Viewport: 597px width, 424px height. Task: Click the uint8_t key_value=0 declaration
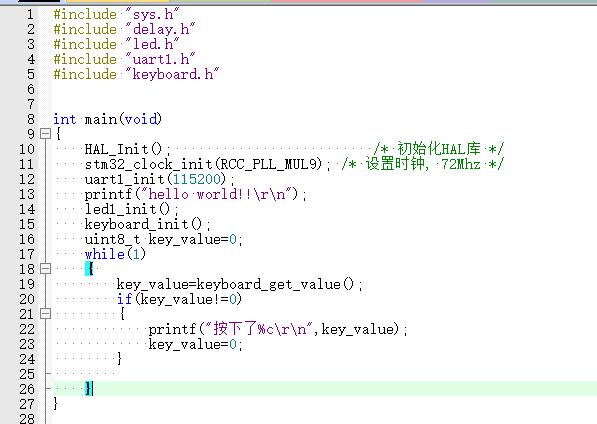(163, 239)
